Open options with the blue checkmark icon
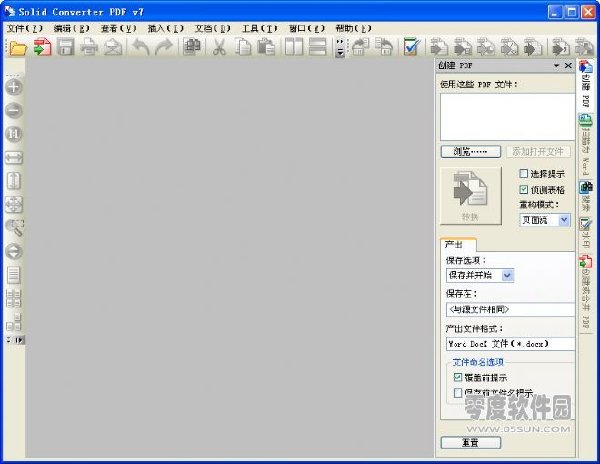 pyautogui.click(x=411, y=48)
